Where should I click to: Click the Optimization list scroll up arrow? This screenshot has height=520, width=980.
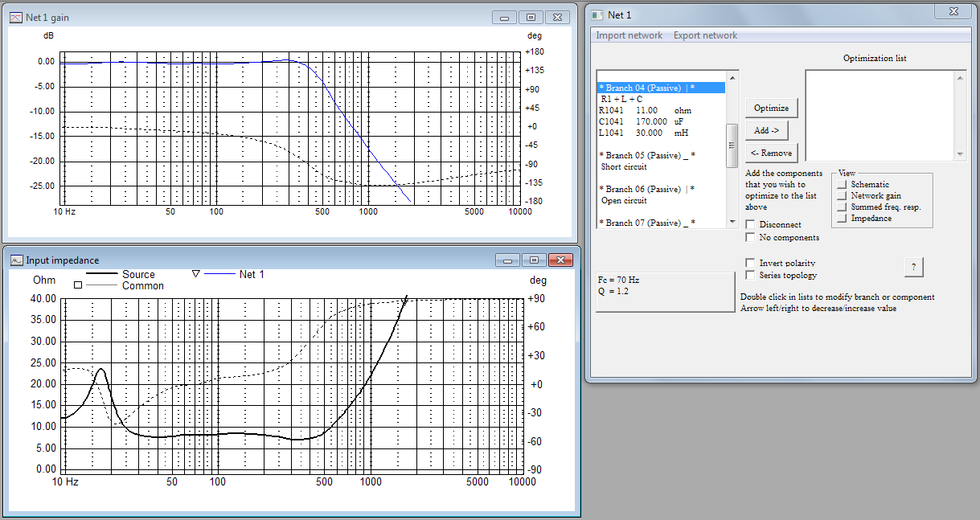point(960,77)
